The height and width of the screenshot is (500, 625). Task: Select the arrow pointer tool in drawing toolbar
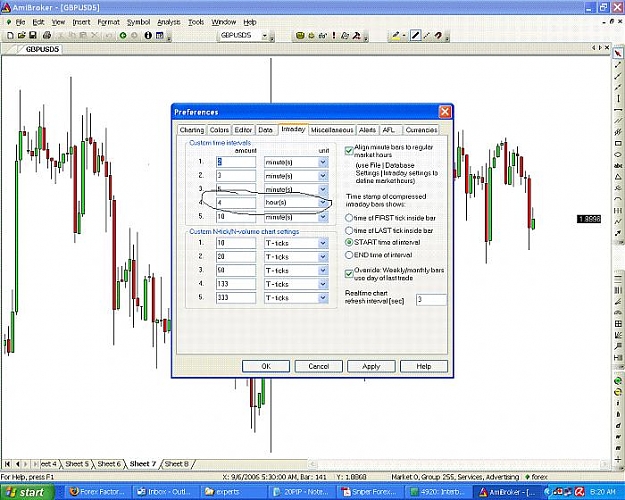(x=618, y=53)
